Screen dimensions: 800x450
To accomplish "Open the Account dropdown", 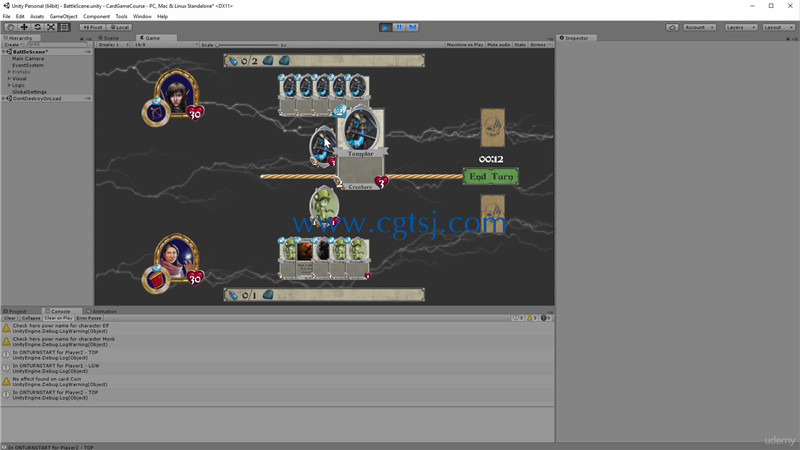I will [x=699, y=27].
